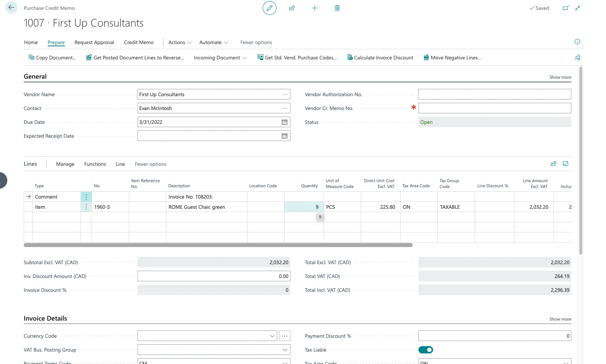Open Line menu in Lines section
606x364 pixels.
point(120,164)
